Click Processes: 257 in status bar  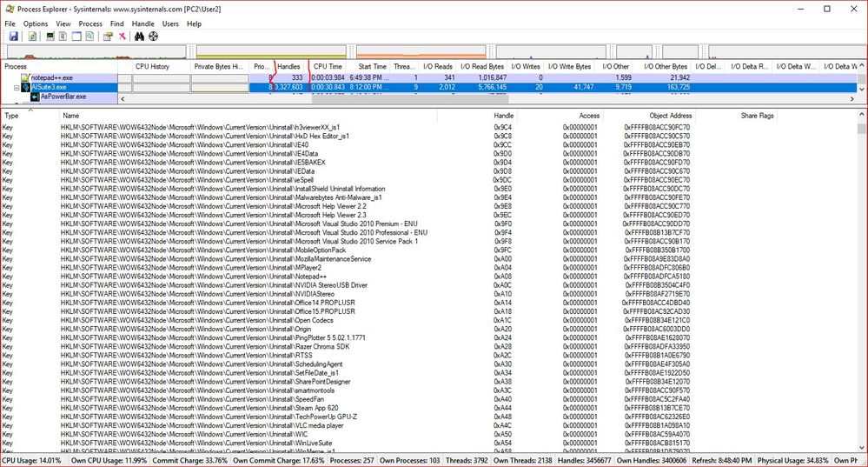click(x=352, y=460)
